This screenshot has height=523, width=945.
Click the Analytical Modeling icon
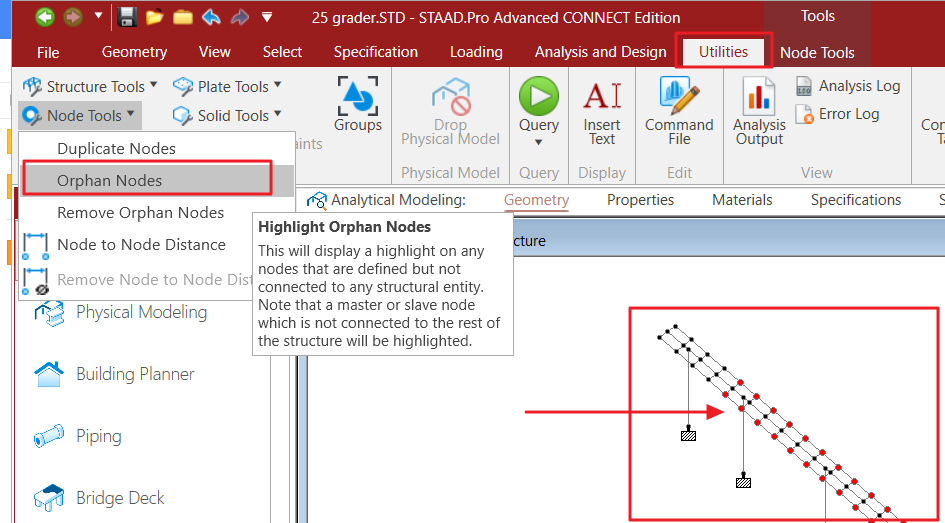[316, 200]
